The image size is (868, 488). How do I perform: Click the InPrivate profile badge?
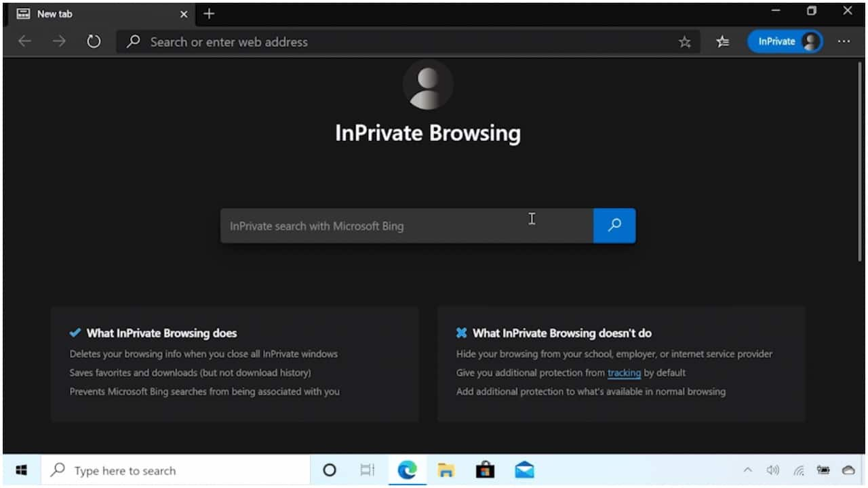[785, 41]
